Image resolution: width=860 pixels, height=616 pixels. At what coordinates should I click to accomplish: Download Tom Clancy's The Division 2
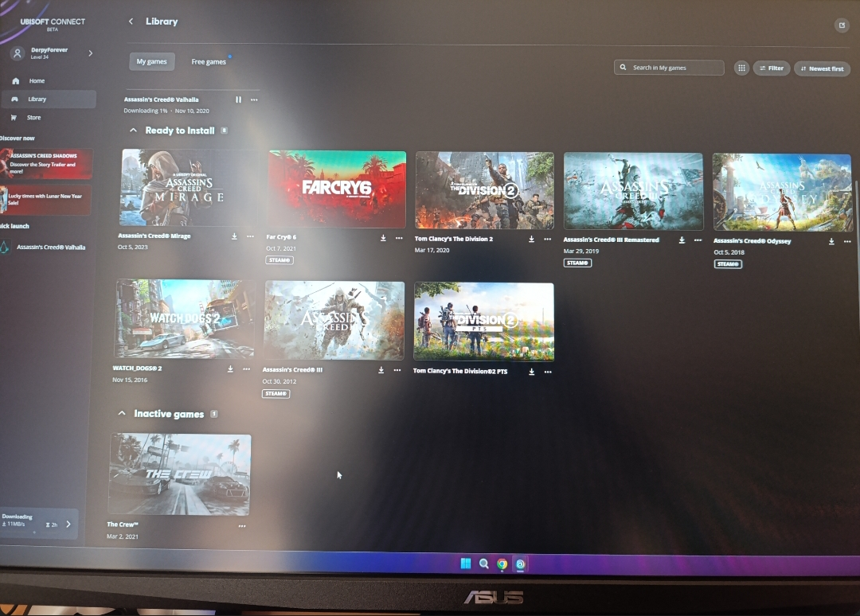[531, 239]
